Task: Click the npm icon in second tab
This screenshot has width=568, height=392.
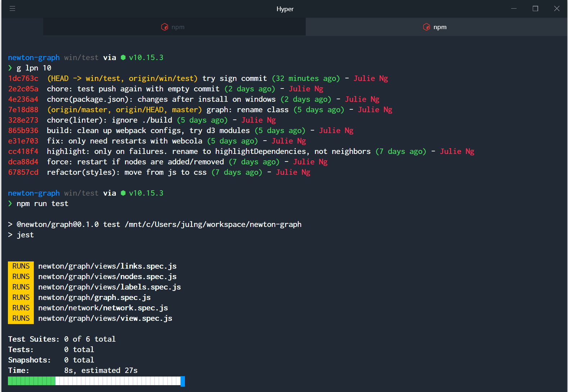Action: click(x=426, y=27)
